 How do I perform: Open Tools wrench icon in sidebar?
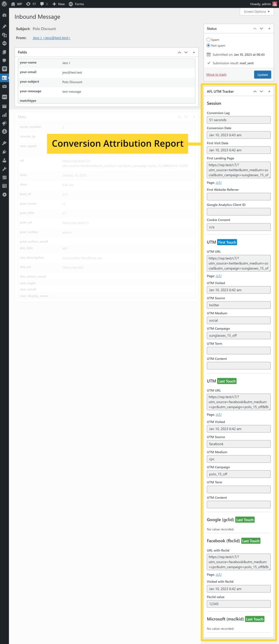pos(4,169)
